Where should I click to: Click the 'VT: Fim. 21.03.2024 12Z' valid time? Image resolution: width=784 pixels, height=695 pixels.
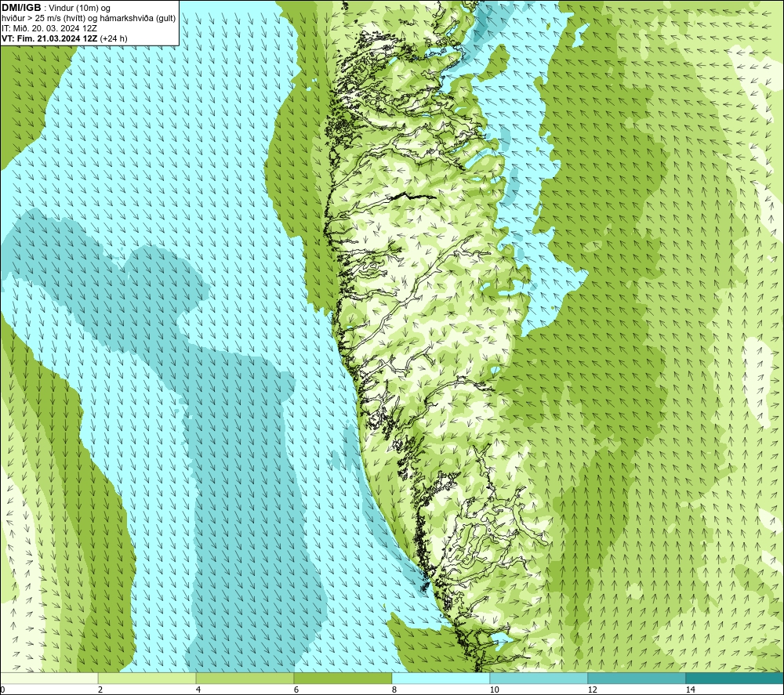click(49, 38)
